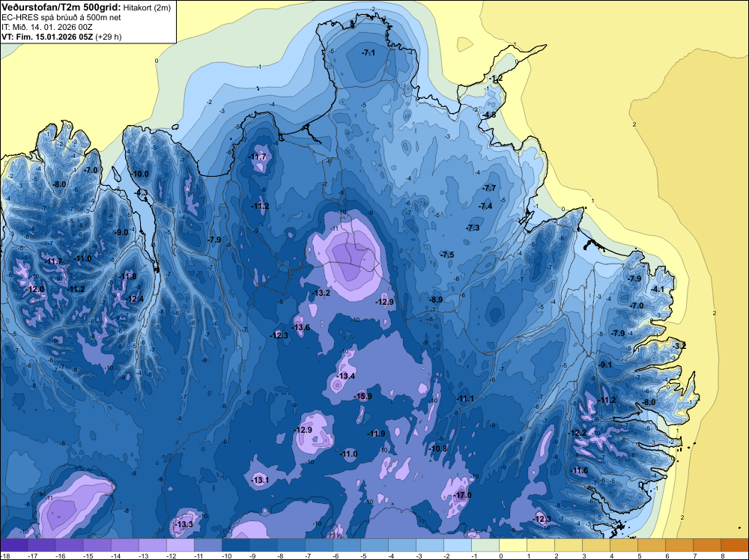Click the -1.2 temperature value near northeast coast
749x560 pixels.
[496, 79]
